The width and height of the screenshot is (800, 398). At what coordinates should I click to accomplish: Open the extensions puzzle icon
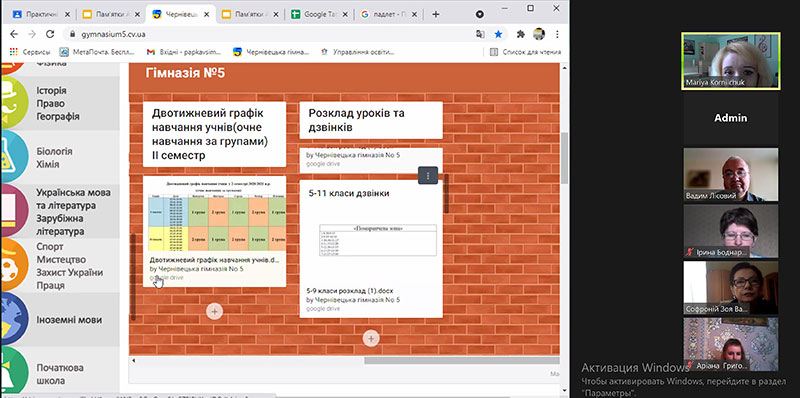(520, 34)
